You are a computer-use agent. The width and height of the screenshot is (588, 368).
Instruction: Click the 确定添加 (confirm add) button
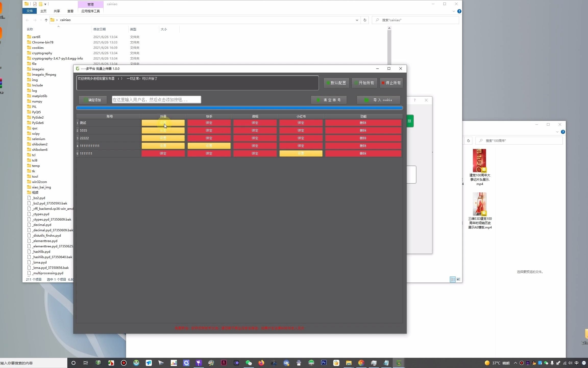(x=92, y=100)
